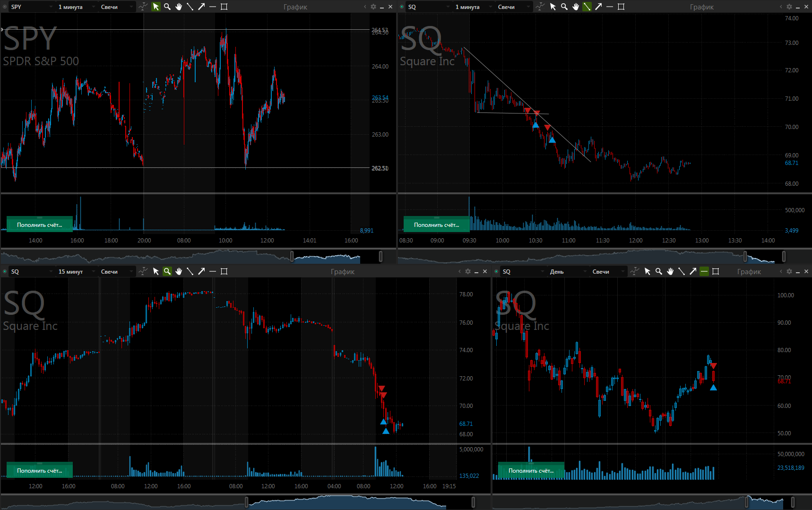Open settings gear of SQ daily chart
The width and height of the screenshot is (812, 510).
pyautogui.click(x=789, y=271)
